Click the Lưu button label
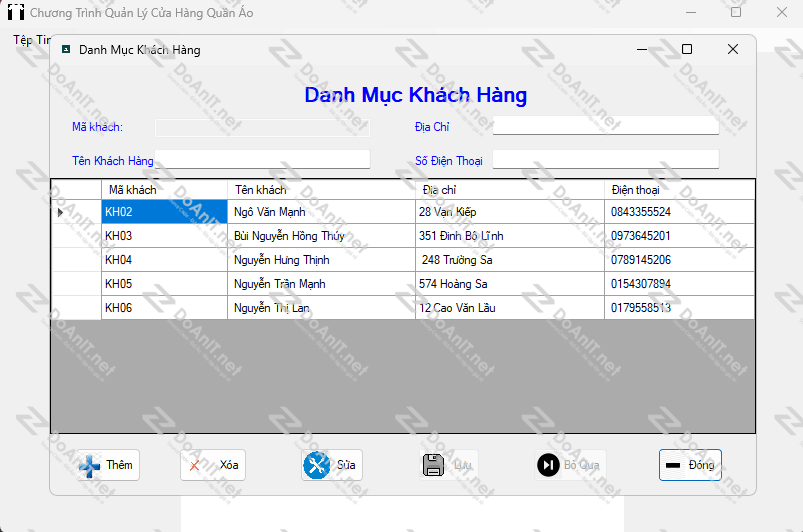 point(462,465)
